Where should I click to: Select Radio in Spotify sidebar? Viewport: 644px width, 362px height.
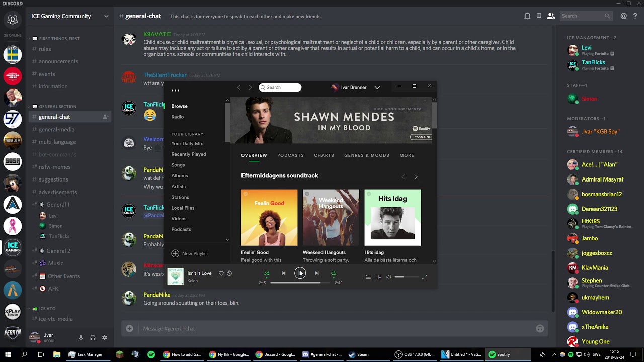pos(177,117)
